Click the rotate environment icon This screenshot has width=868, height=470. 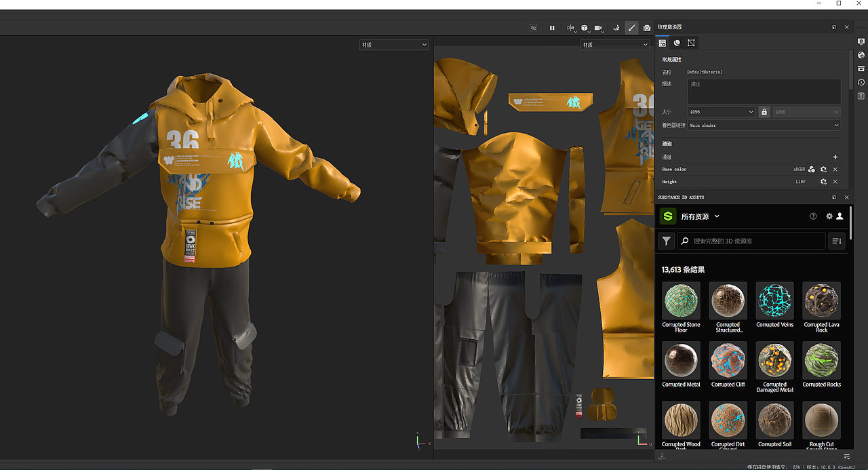(616, 28)
